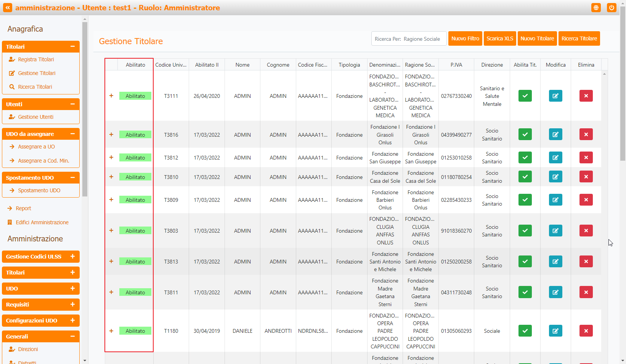Click the Scarica XLS button
The height and width of the screenshot is (364, 626).
(x=499, y=38)
